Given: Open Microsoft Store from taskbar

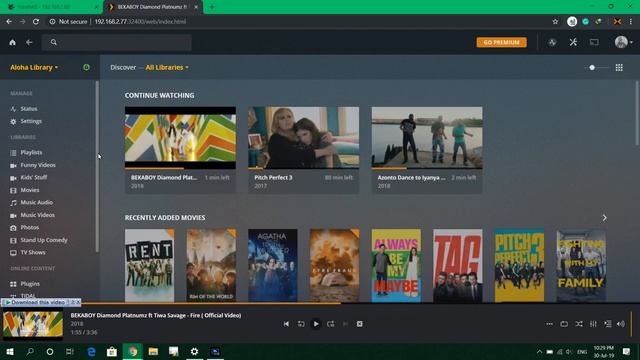Looking at the screenshot, I should (112, 351).
